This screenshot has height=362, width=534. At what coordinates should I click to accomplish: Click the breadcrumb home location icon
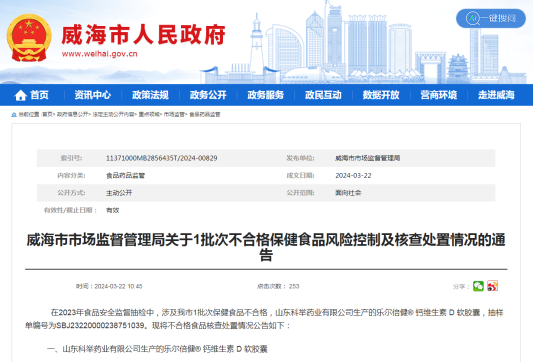14,115
